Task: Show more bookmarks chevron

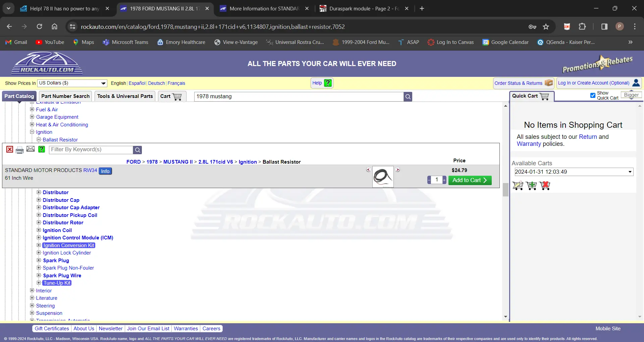Action: [x=631, y=42]
